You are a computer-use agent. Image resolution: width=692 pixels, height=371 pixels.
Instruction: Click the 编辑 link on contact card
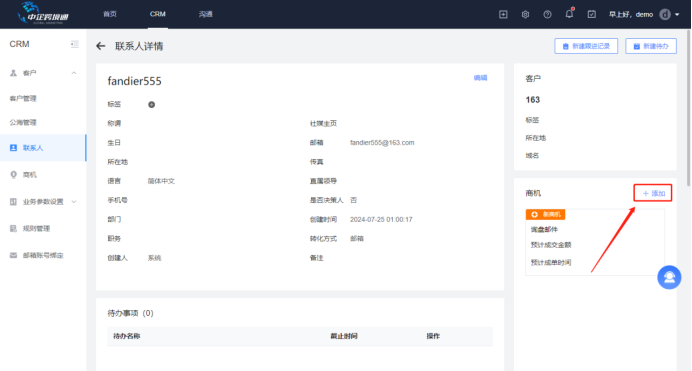point(481,78)
